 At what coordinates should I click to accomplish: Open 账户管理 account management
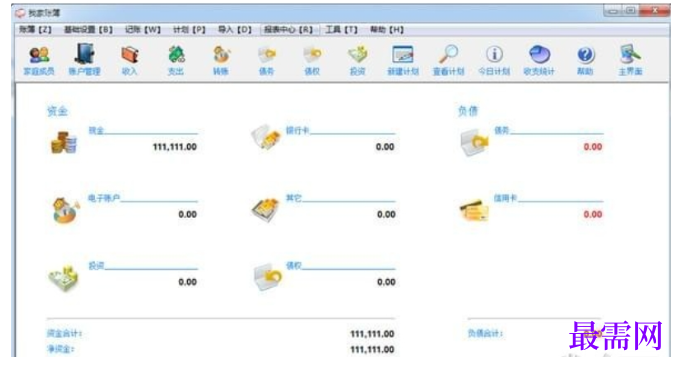[84, 60]
